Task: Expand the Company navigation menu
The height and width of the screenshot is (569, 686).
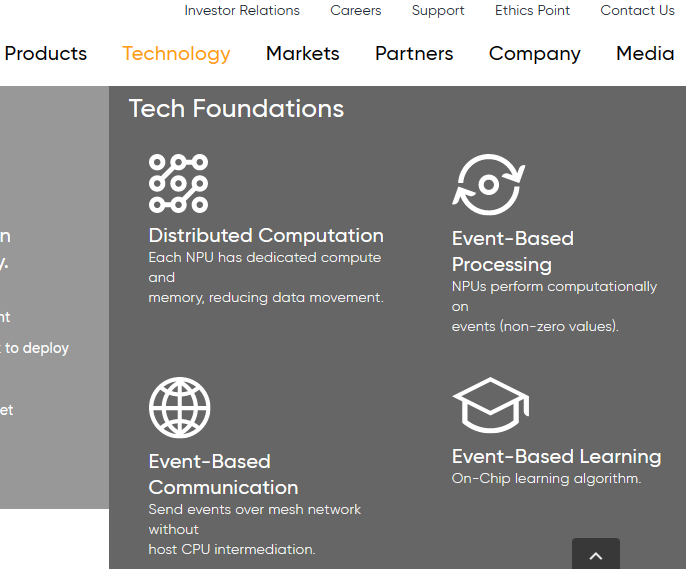Action: click(x=535, y=54)
